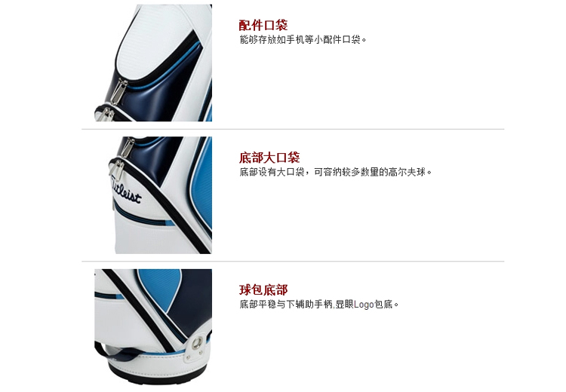Click the blue panel in the bag base photo
Viewport: 566px width, 392px height.
tap(160, 287)
